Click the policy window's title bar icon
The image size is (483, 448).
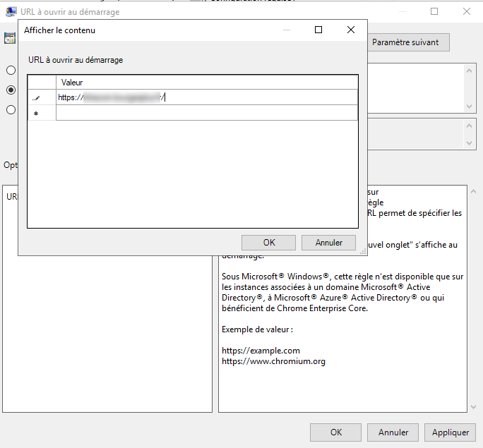tap(11, 11)
